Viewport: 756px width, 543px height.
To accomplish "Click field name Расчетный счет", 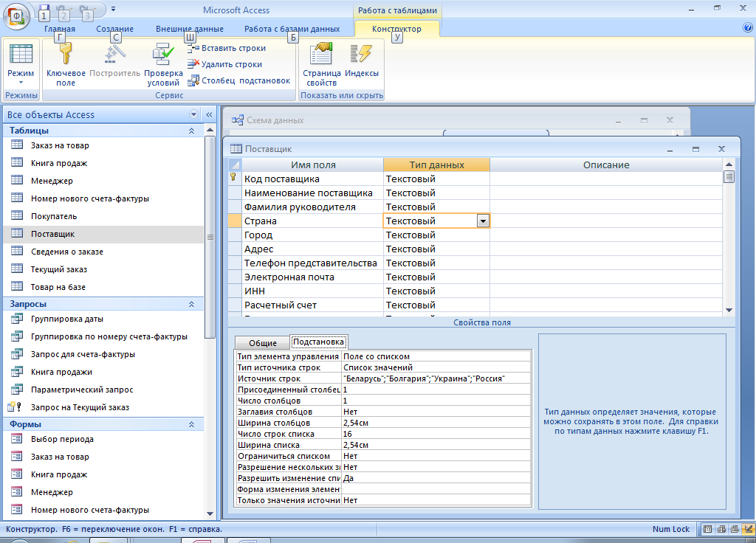I will (280, 305).
